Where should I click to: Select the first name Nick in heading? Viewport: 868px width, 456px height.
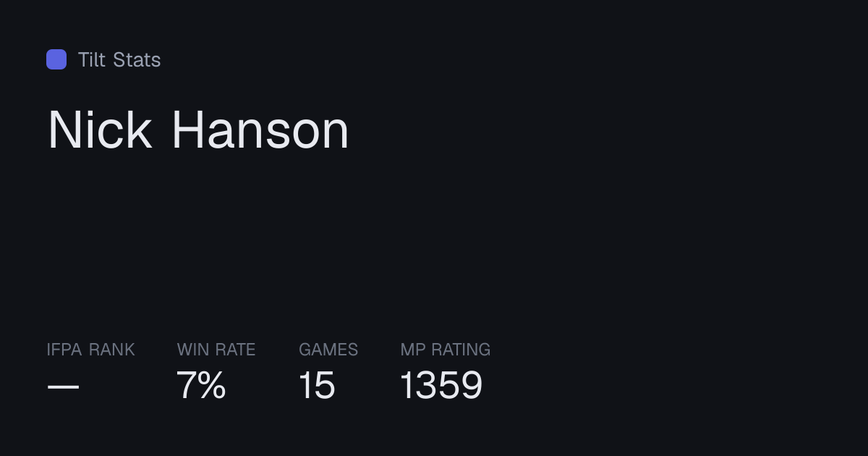click(x=100, y=130)
